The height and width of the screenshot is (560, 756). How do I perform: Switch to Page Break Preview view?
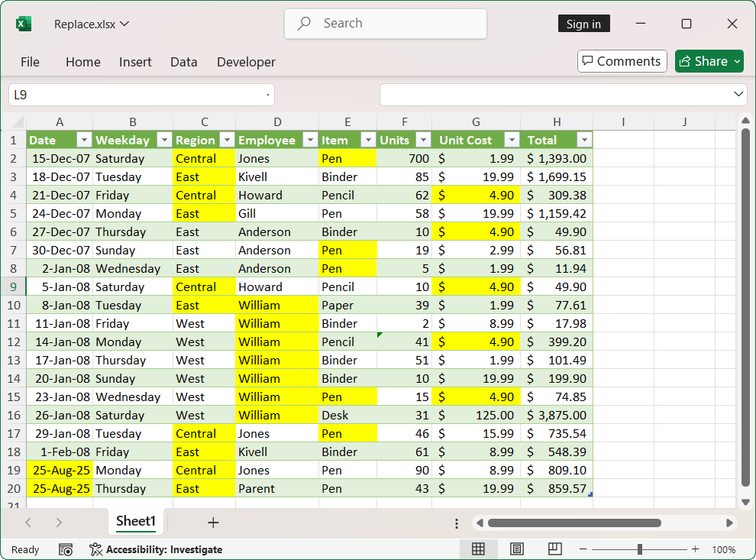pyautogui.click(x=555, y=549)
